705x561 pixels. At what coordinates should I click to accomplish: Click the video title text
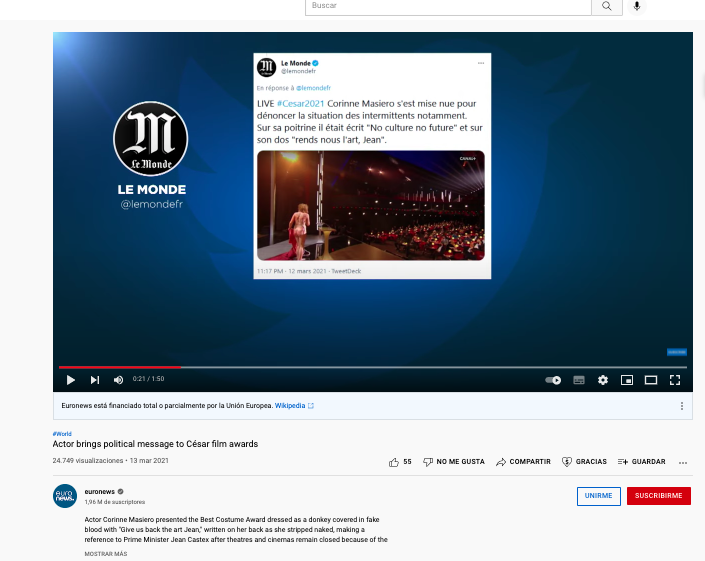[155, 444]
